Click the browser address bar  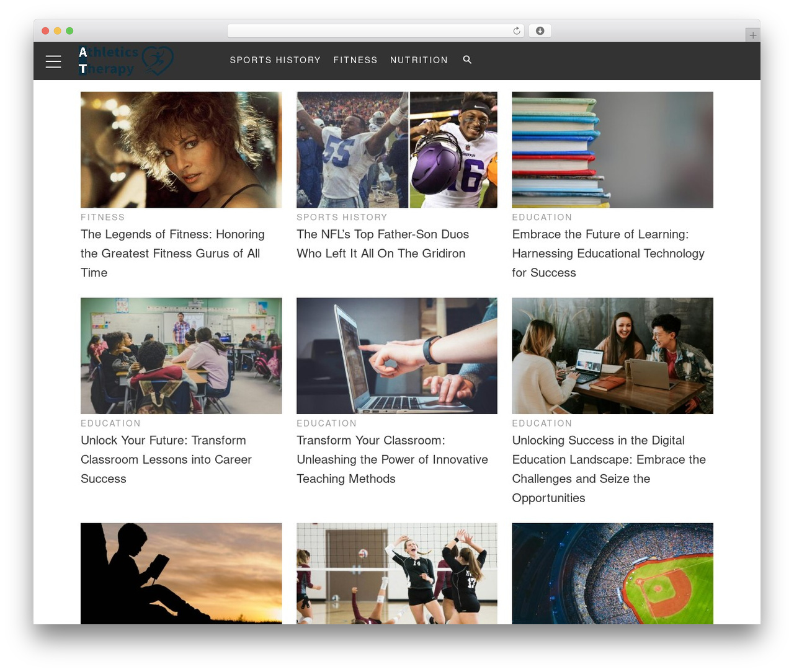click(375, 31)
